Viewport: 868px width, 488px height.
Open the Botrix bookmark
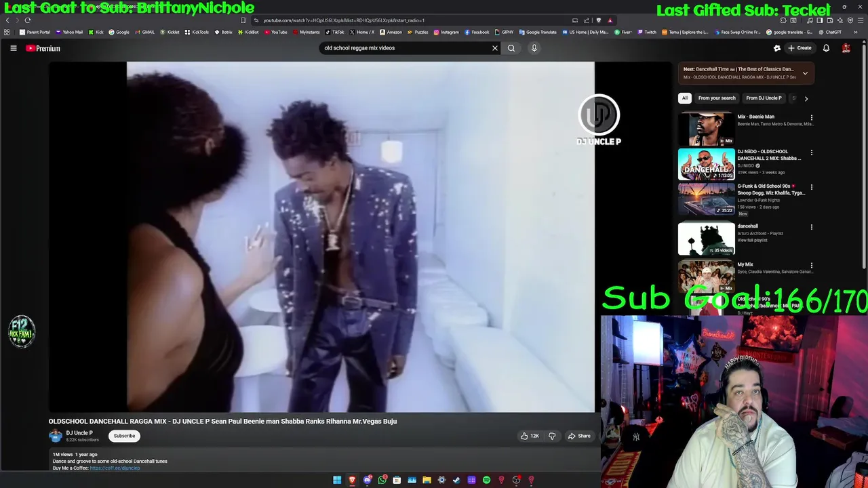(224, 32)
